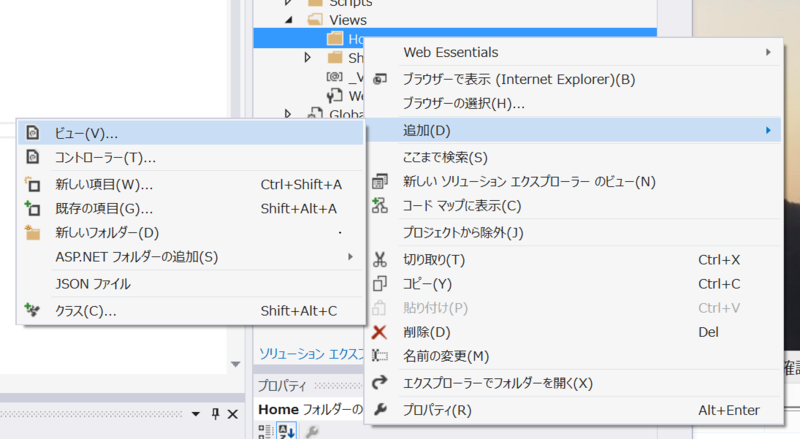Select ブラウザーの選択(H)...
Viewport: 800px width, 439px height.
click(574, 103)
